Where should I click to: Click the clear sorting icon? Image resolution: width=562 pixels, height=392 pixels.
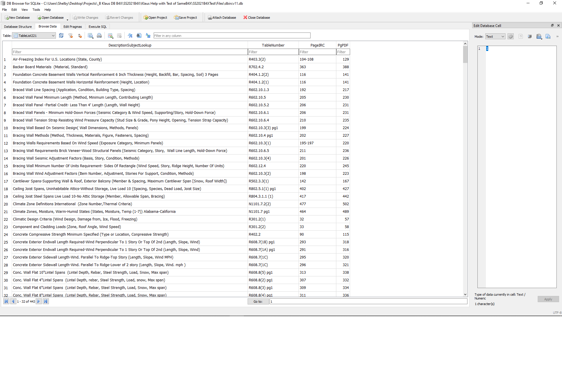tap(80, 36)
